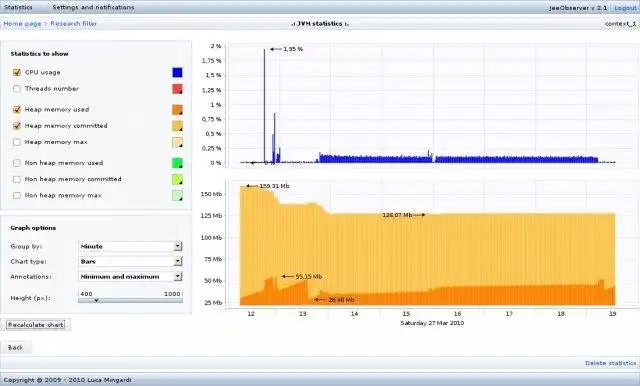
Task: Open the Chart type dropdown
Action: [130, 262]
